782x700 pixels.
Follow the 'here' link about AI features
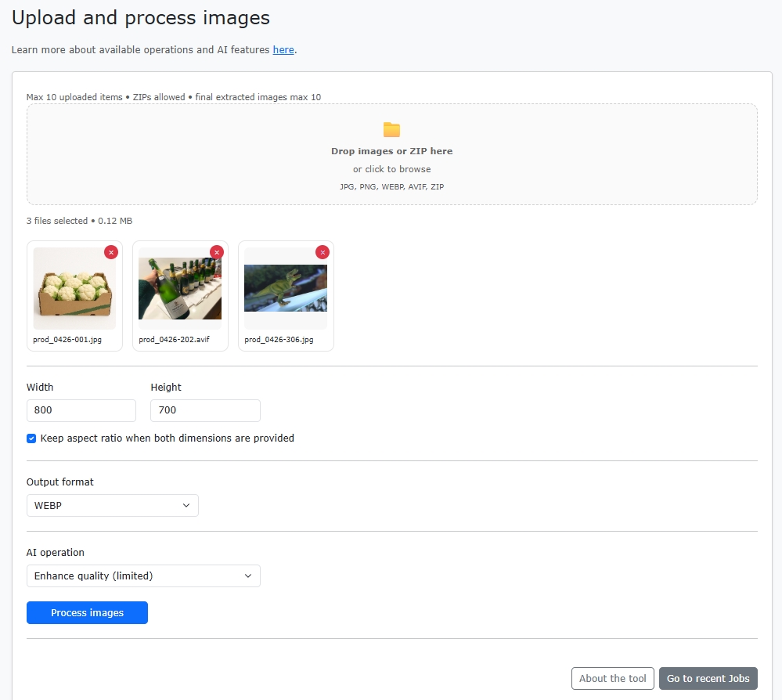tap(283, 50)
